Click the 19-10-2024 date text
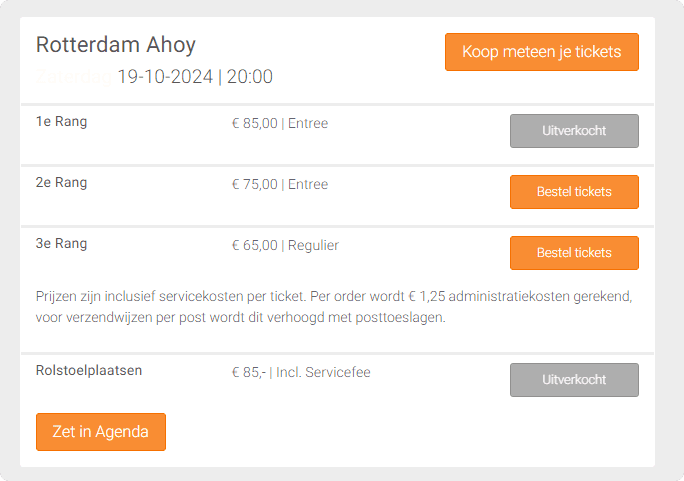 point(165,77)
